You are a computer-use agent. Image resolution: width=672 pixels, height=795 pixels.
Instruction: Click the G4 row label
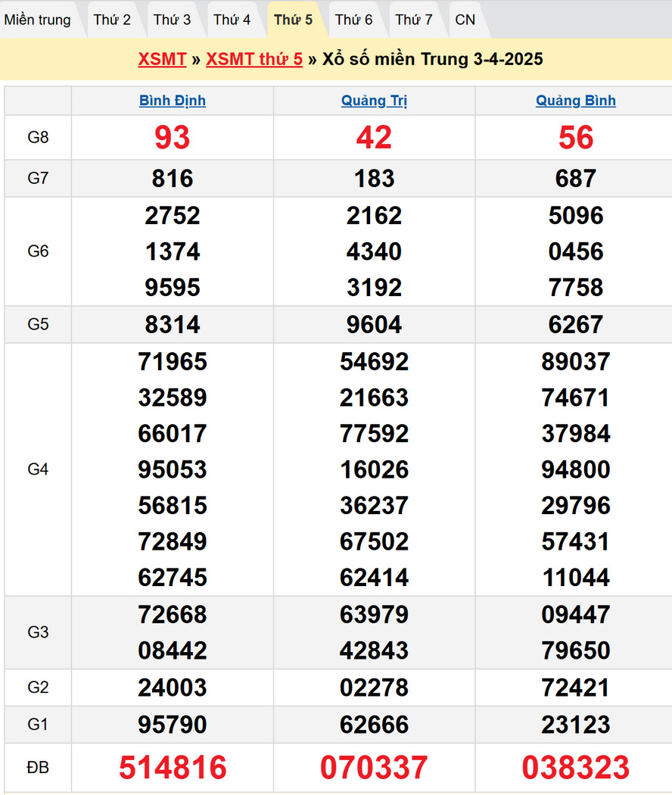tap(38, 469)
